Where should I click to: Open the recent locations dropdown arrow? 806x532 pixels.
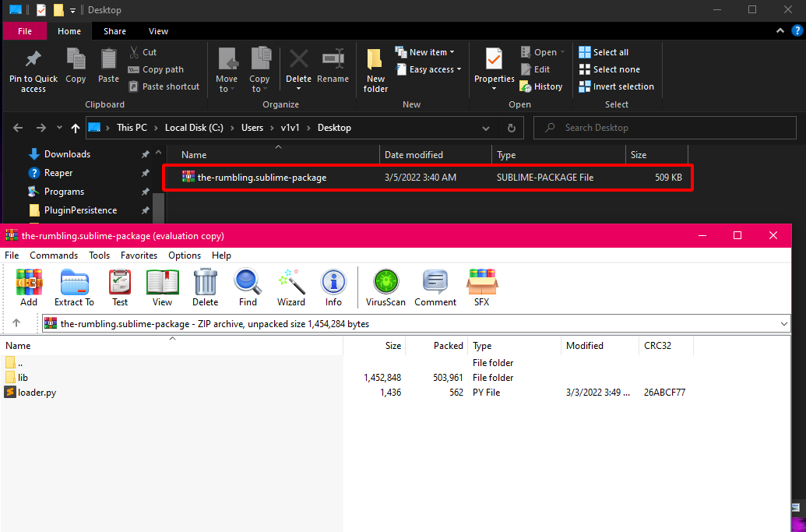[59, 128]
